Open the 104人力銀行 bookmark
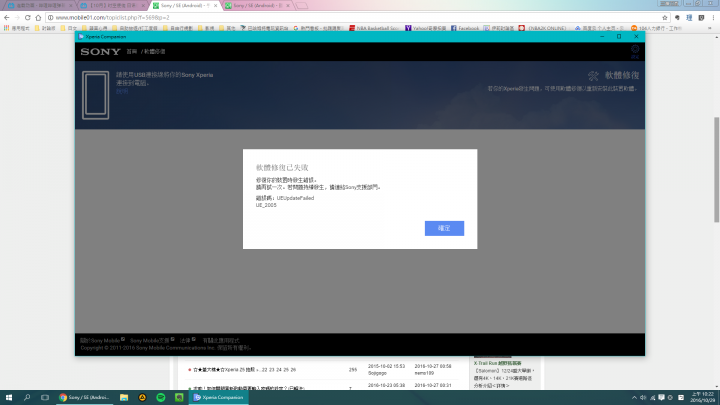 click(x=658, y=28)
